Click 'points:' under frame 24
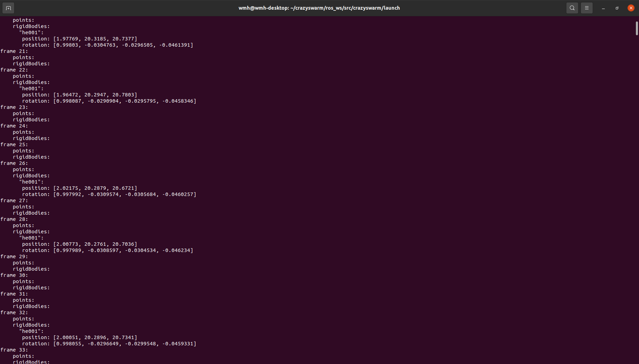The image size is (639, 364). pos(24,132)
